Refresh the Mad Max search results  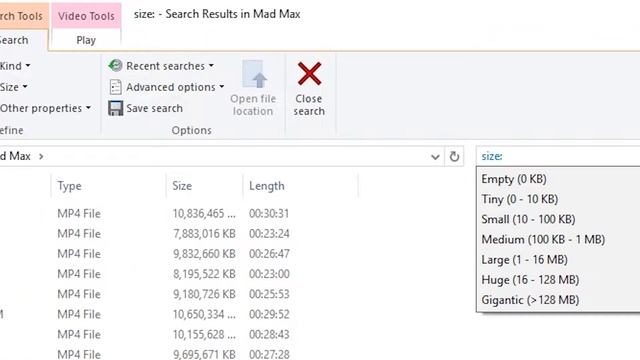454,156
